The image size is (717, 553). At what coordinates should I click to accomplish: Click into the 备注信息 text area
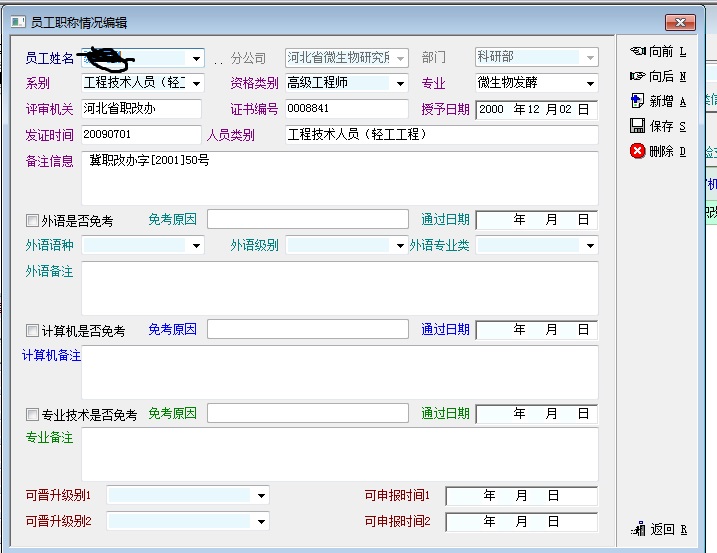click(x=338, y=178)
